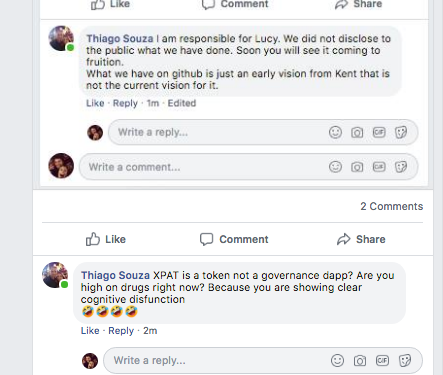Open GIF picker in Write a comment box
Viewport: 443px width, 375px height.
point(379,167)
